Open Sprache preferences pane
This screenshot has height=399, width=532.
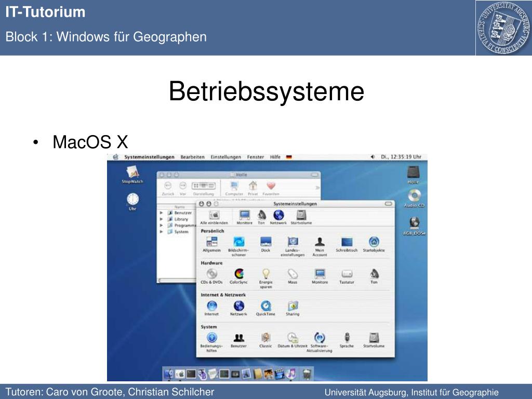(347, 340)
